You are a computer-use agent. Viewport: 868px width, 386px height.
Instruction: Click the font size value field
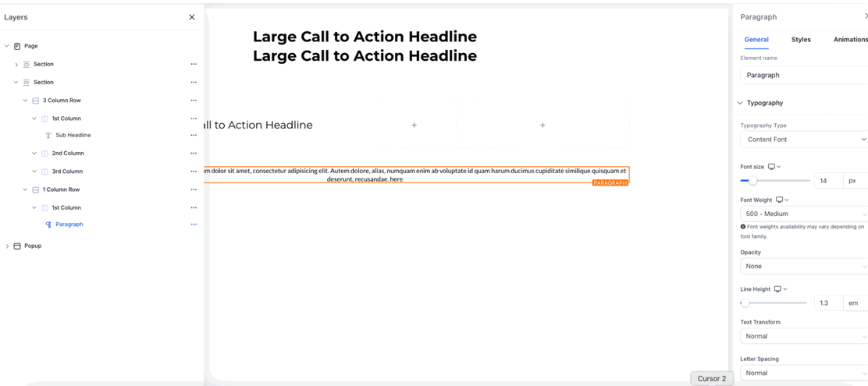tap(829, 180)
